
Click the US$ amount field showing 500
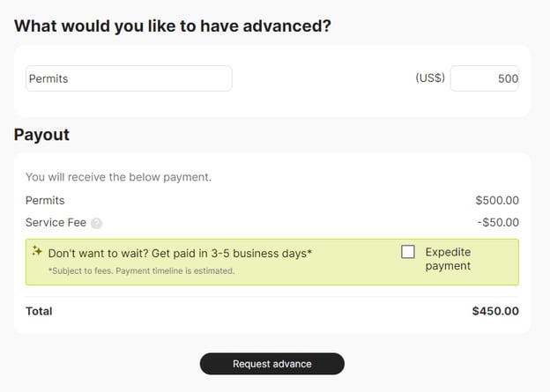click(484, 78)
